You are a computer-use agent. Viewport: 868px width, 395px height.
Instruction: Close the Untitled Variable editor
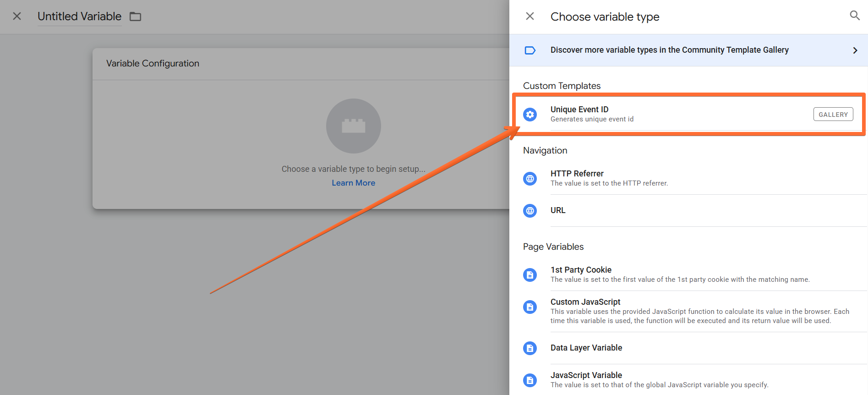point(17,16)
